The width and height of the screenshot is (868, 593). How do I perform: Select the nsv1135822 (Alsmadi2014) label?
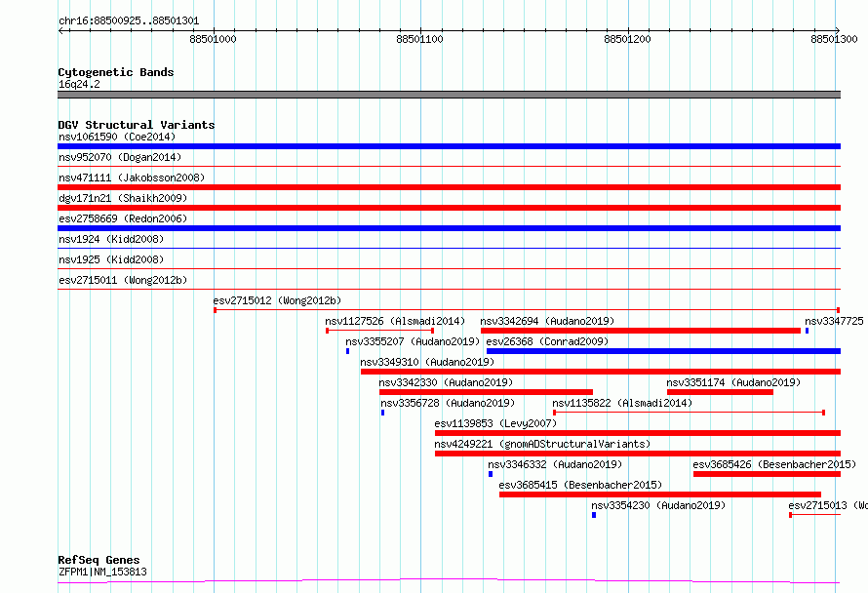622,403
